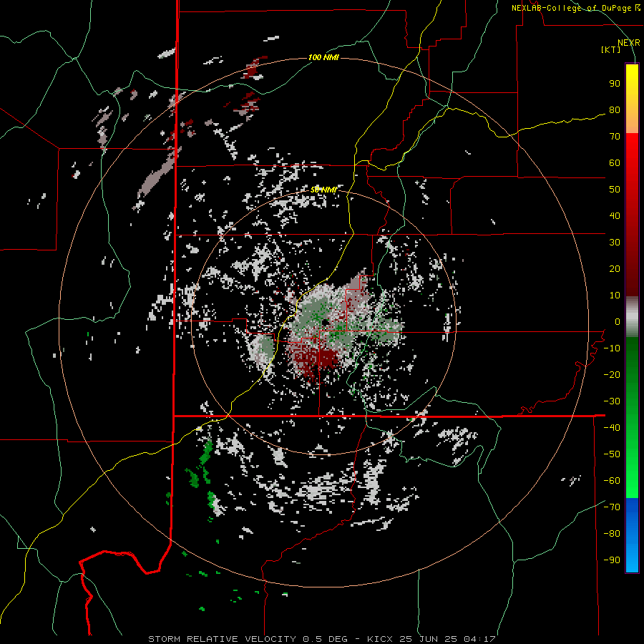Click the NEXR label above the color scale
This screenshot has width=644, height=644.
pyautogui.click(x=629, y=43)
